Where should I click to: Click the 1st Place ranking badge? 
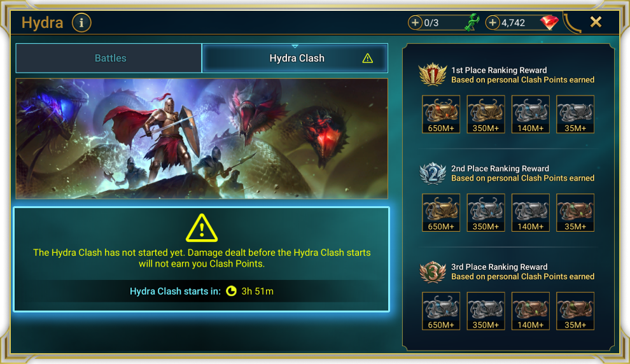pyautogui.click(x=432, y=74)
